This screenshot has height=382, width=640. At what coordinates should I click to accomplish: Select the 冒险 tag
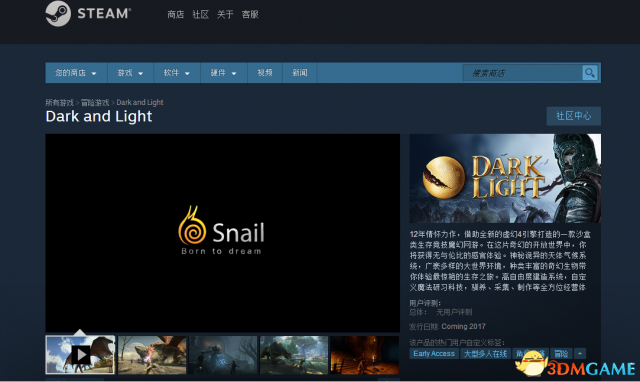[x=561, y=353]
